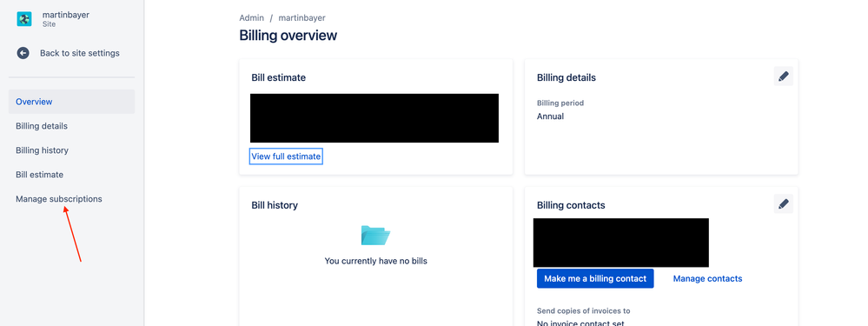
Task: Click the martinbayer site avatar icon
Action: click(24, 19)
